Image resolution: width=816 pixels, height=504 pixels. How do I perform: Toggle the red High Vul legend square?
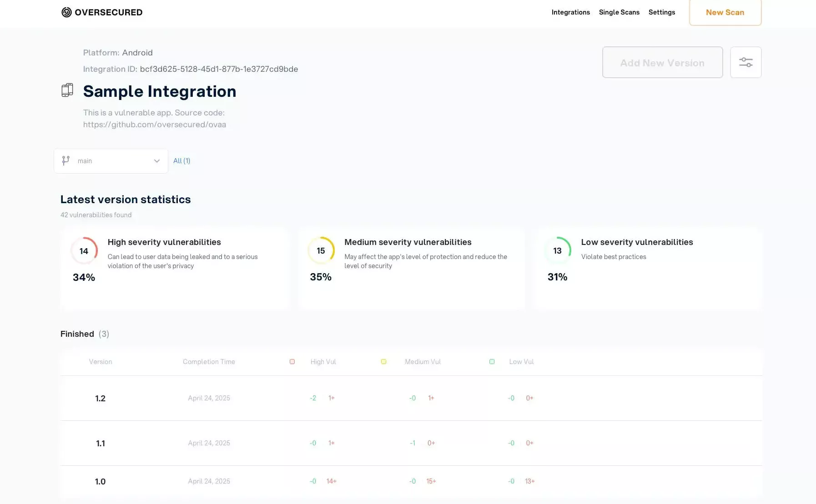pos(292,361)
